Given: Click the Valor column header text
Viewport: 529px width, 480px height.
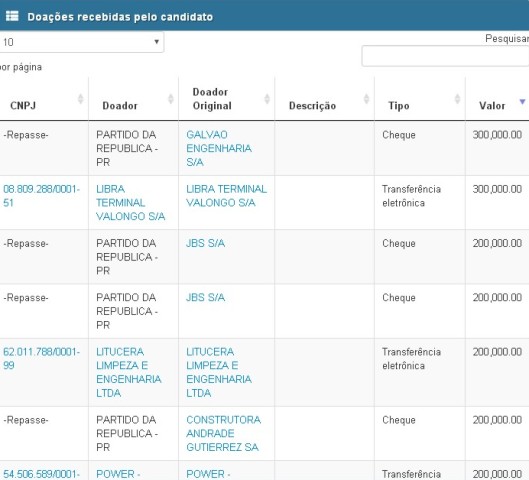Looking at the screenshot, I should pyautogui.click(x=492, y=106).
